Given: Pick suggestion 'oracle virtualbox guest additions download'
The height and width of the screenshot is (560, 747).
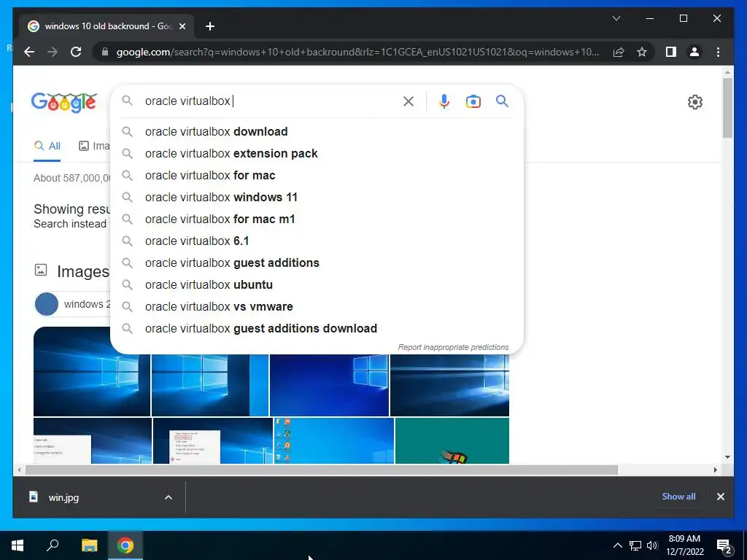Looking at the screenshot, I should click(317, 329).
